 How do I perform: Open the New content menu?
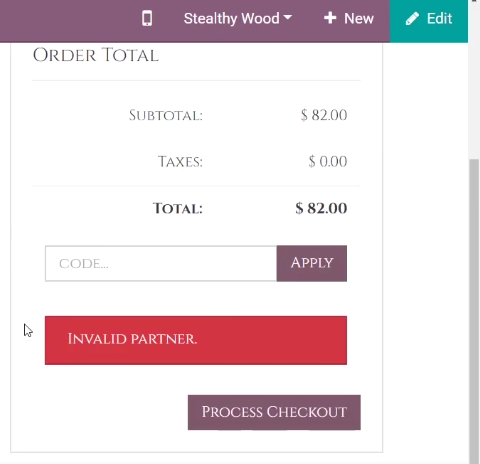coord(349,18)
